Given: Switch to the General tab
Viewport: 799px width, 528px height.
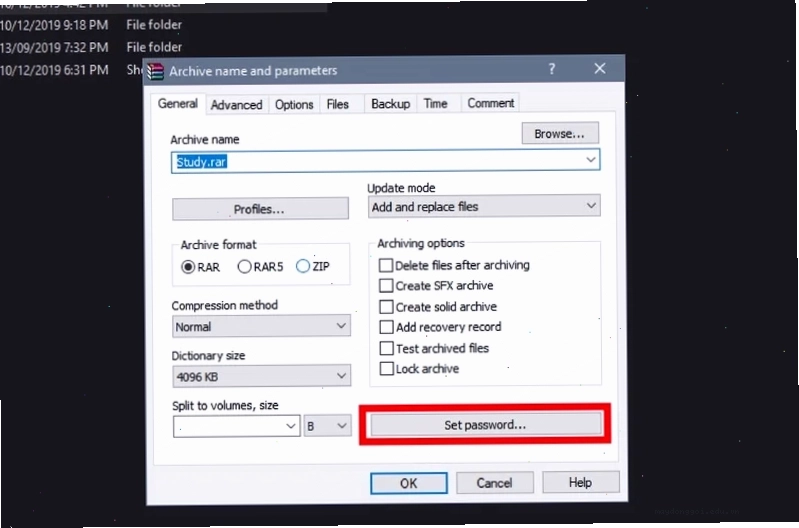Looking at the screenshot, I should pyautogui.click(x=178, y=103).
